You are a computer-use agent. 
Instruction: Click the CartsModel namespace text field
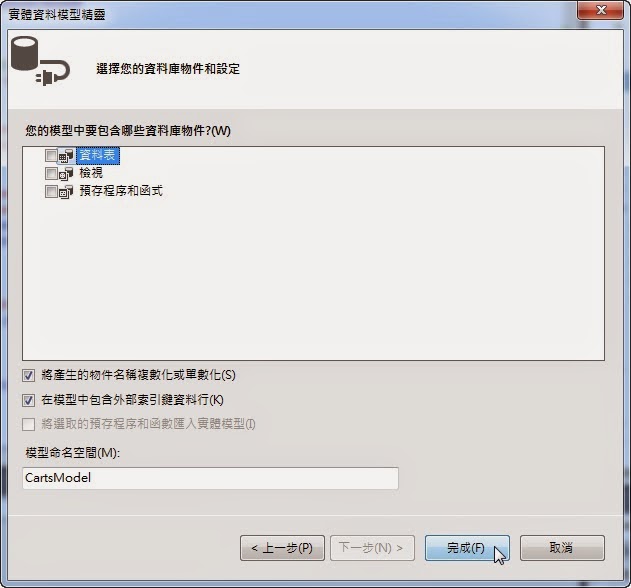coord(210,478)
